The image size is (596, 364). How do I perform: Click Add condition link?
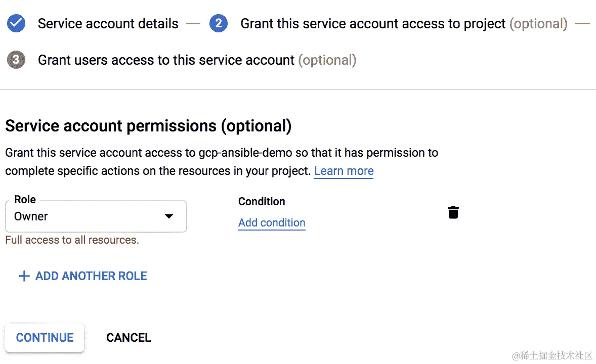tap(272, 222)
